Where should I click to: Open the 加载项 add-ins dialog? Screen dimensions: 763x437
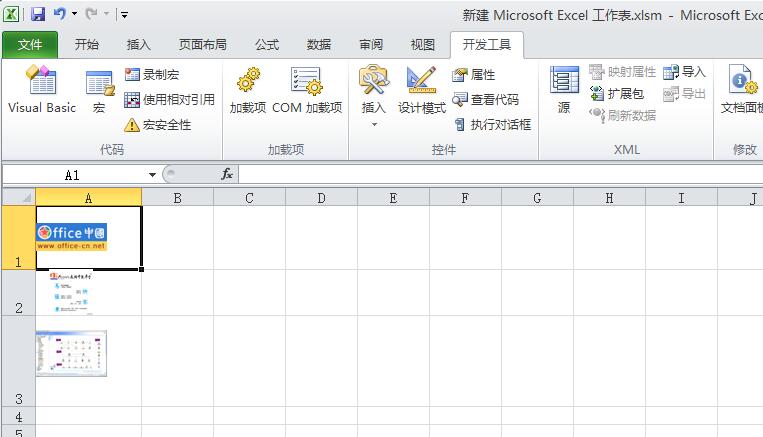point(248,91)
